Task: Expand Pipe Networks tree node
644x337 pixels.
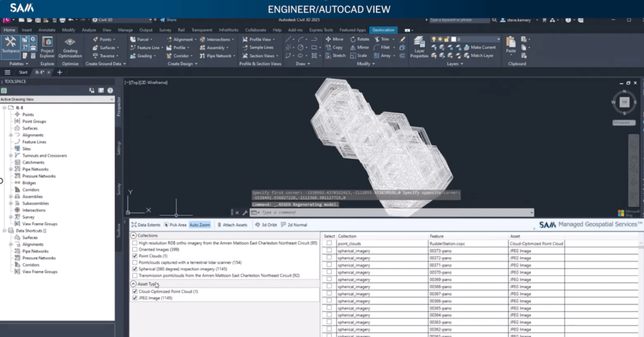Action: [11, 169]
